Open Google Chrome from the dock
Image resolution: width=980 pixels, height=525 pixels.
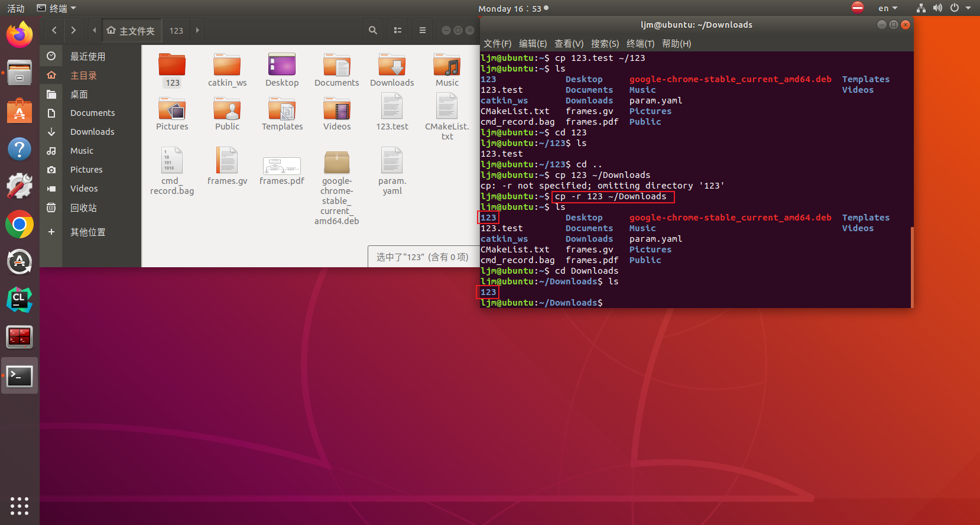pos(20,225)
